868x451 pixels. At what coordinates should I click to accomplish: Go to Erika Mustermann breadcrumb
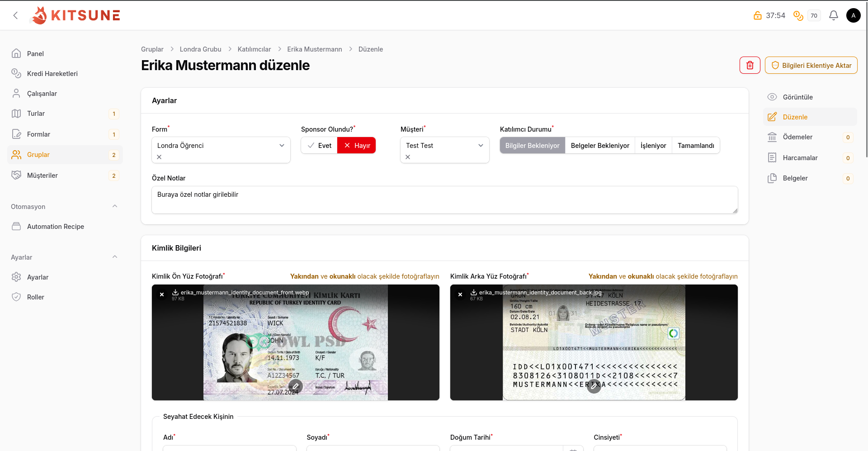point(315,49)
